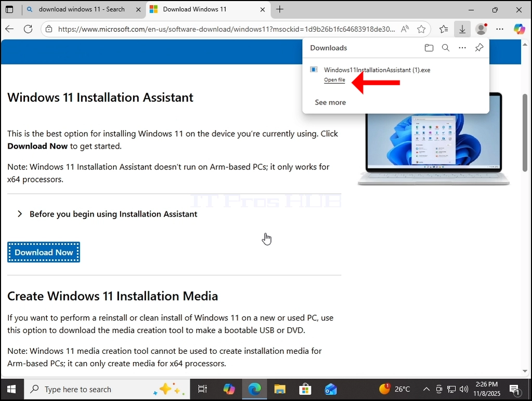Viewport: 532px width, 401px height.
Task: Click the Meet Now tray icon
Action: [x=439, y=389]
